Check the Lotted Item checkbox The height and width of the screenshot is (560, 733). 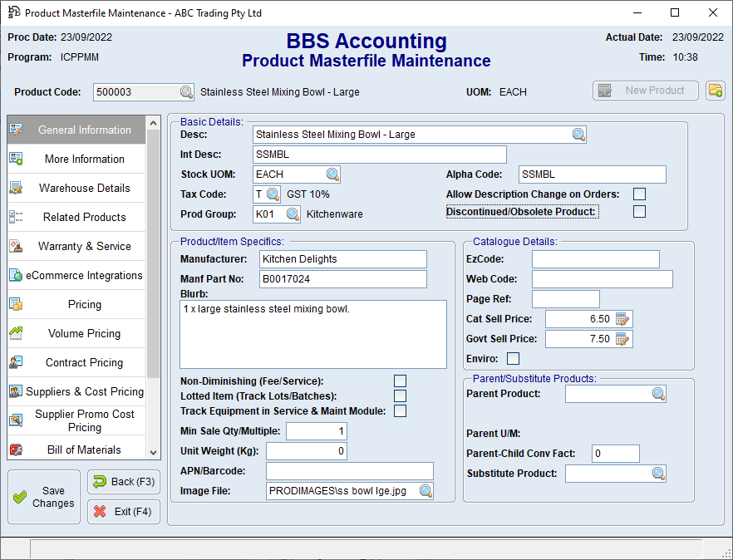[x=400, y=396]
